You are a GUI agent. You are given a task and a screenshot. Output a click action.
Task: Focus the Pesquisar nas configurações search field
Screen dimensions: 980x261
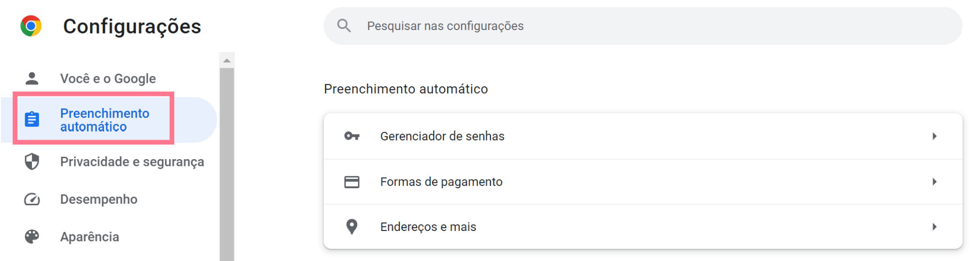(x=643, y=26)
